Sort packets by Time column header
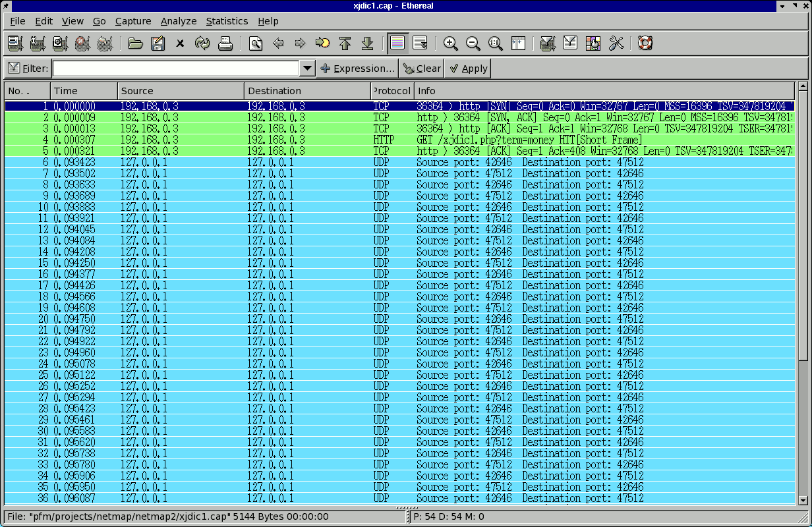 pos(84,91)
